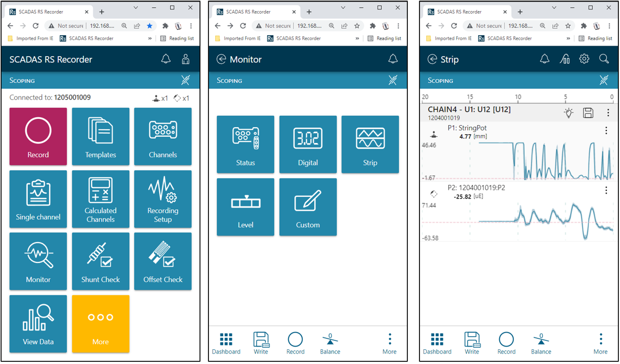This screenshot has height=364, width=620.
Task: Click Balance in the Monitor page bottom bar
Action: point(330,343)
